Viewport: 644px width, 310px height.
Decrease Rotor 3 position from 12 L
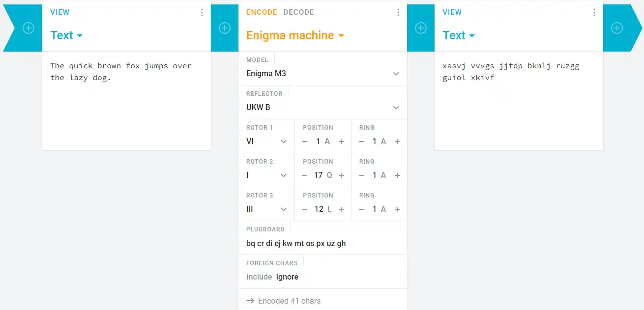tap(305, 209)
